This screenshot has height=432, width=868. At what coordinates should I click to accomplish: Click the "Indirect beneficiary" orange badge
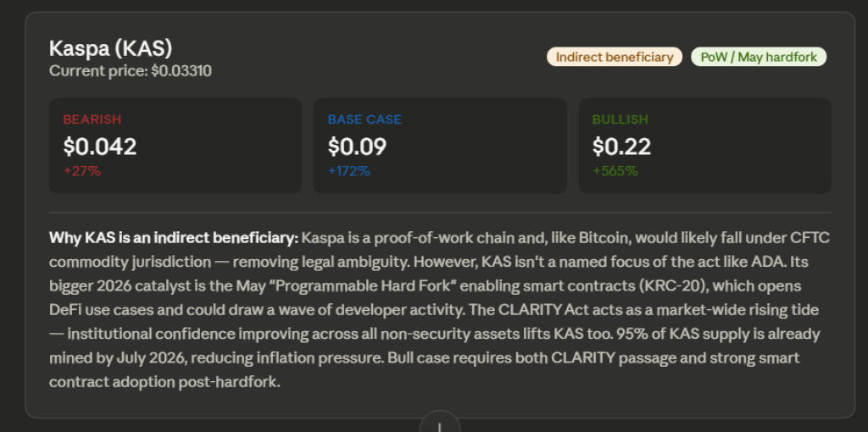(x=615, y=57)
